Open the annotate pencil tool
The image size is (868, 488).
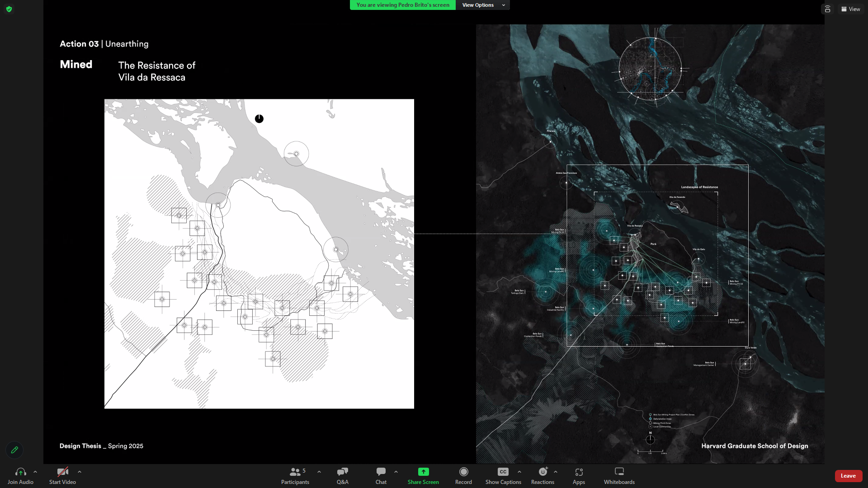(14, 450)
